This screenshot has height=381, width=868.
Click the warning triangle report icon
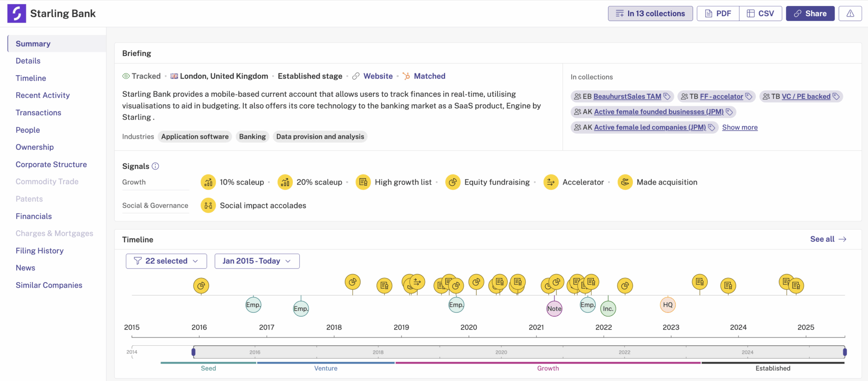tap(850, 14)
